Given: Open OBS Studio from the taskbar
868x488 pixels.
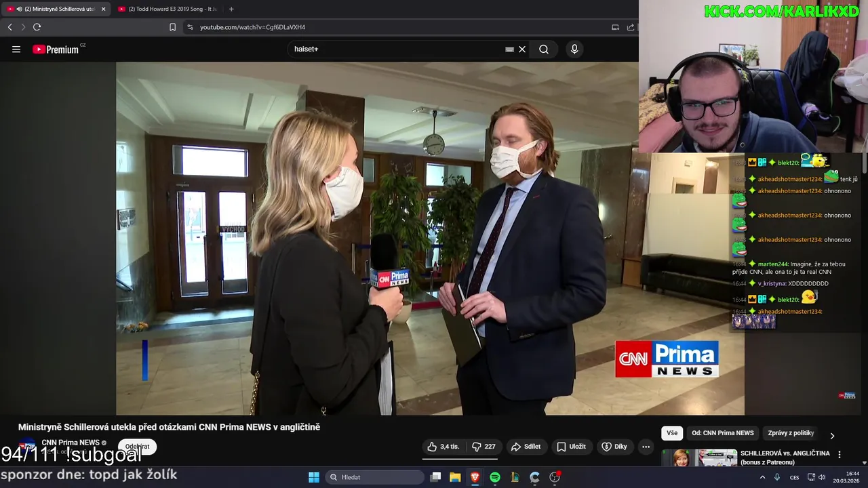Looking at the screenshot, I should coord(555,477).
